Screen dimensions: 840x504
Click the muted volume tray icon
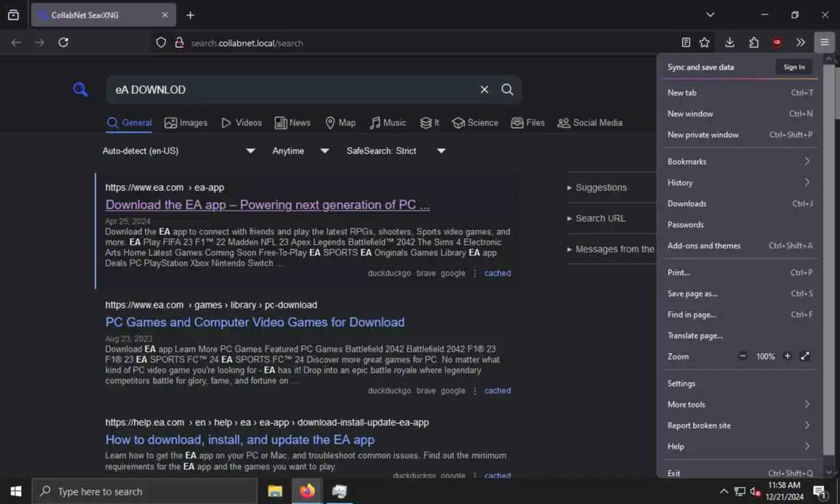(755, 491)
